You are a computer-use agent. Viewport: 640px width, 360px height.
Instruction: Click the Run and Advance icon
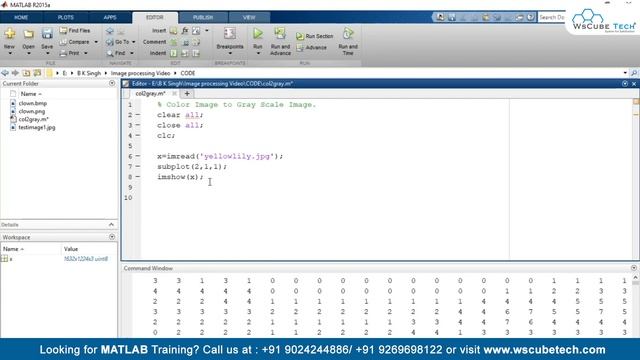[x=280, y=33]
